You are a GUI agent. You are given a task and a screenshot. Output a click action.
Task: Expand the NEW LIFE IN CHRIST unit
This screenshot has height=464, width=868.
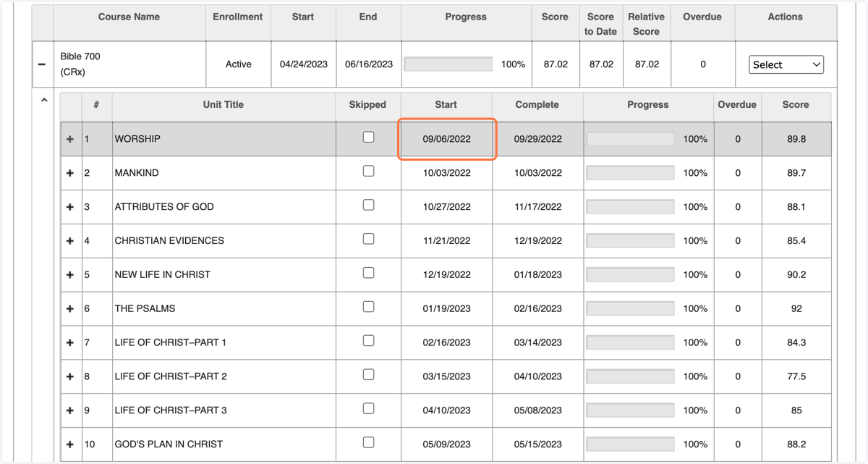point(70,275)
